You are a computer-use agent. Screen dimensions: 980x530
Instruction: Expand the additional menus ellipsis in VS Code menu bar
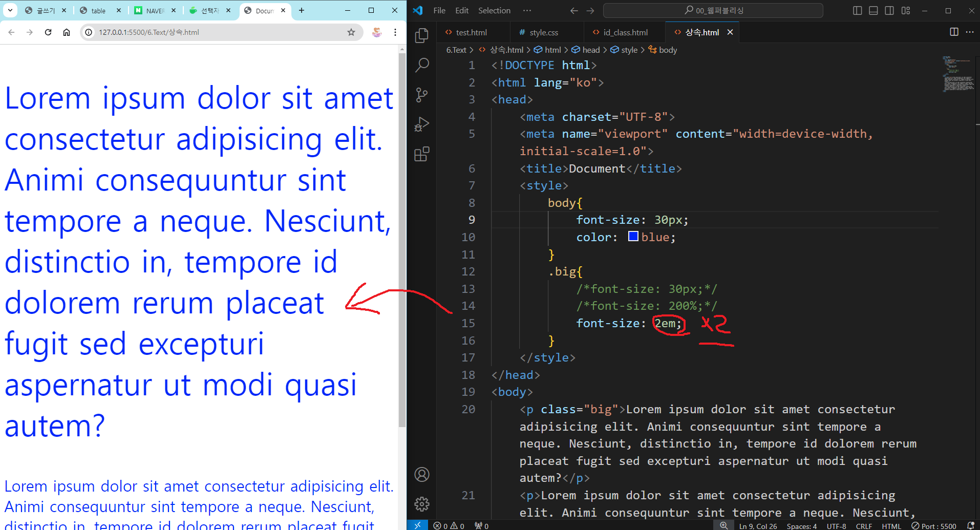(x=527, y=10)
